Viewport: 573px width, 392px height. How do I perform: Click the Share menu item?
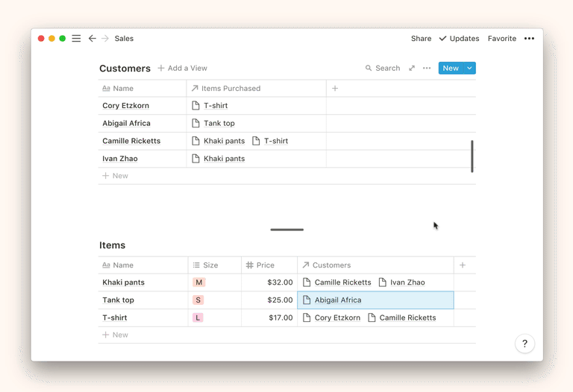(x=421, y=39)
